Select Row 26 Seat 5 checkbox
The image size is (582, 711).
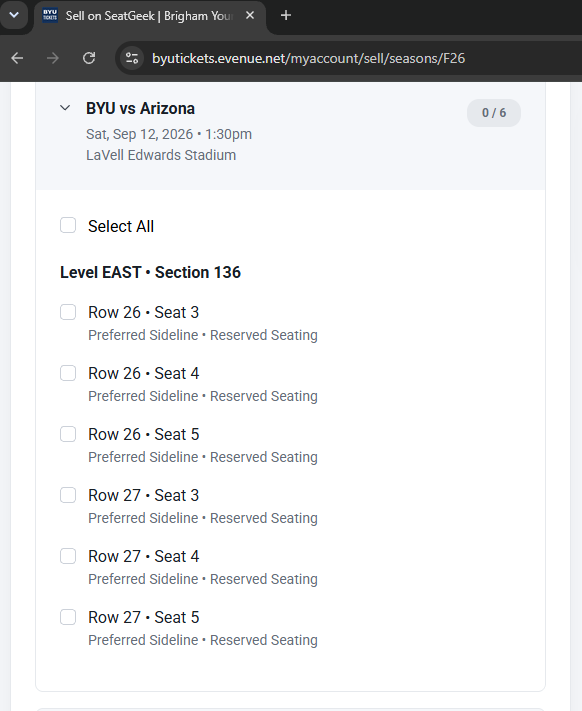tap(68, 434)
